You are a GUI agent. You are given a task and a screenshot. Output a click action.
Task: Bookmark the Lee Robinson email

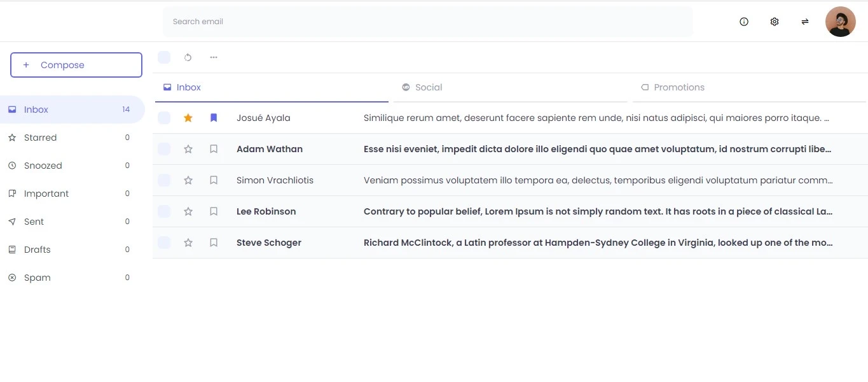coord(214,211)
